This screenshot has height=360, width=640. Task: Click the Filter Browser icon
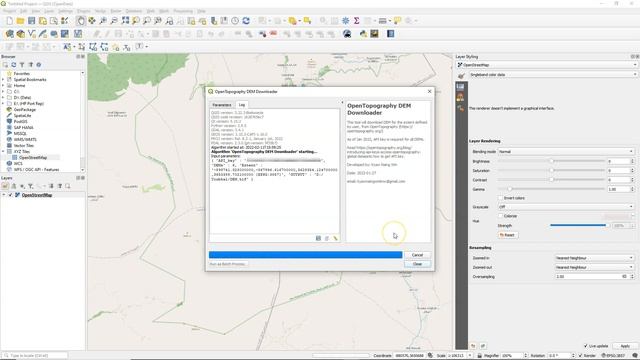[x=22, y=65]
